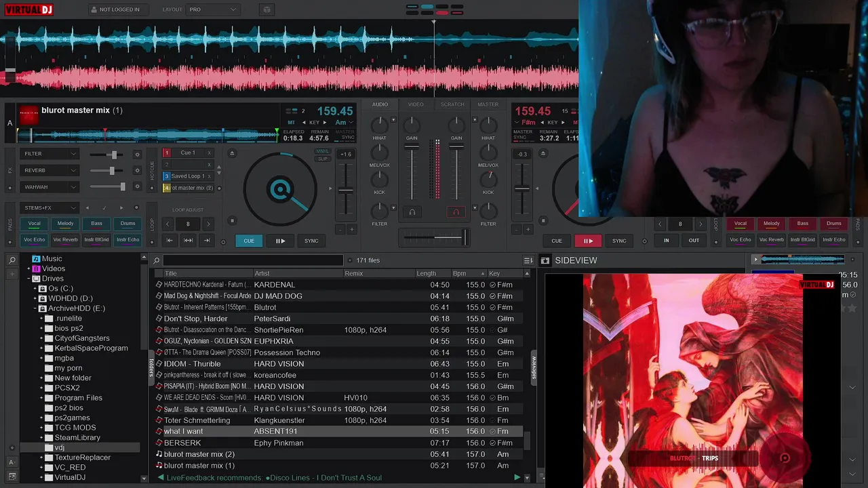Click the OUT loop button on deck B

click(694, 241)
